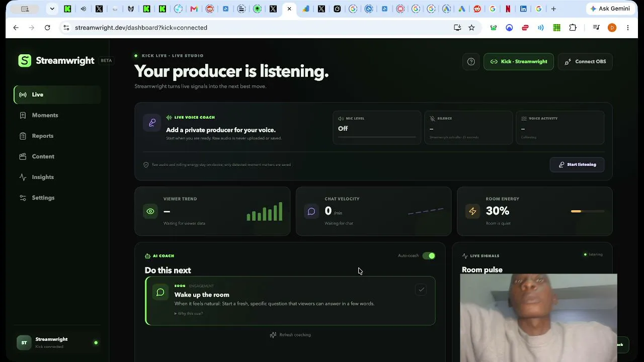Click the 'Waiting for chat' text

(x=339, y=223)
